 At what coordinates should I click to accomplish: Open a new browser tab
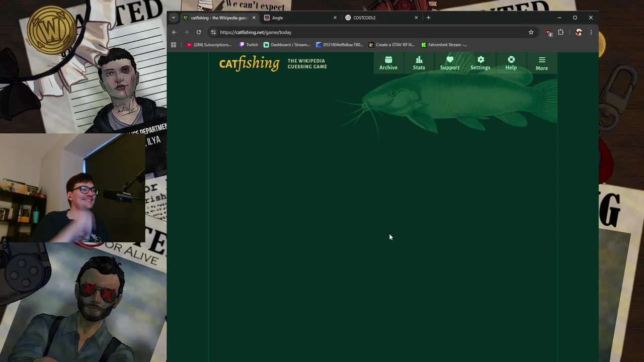click(x=428, y=18)
